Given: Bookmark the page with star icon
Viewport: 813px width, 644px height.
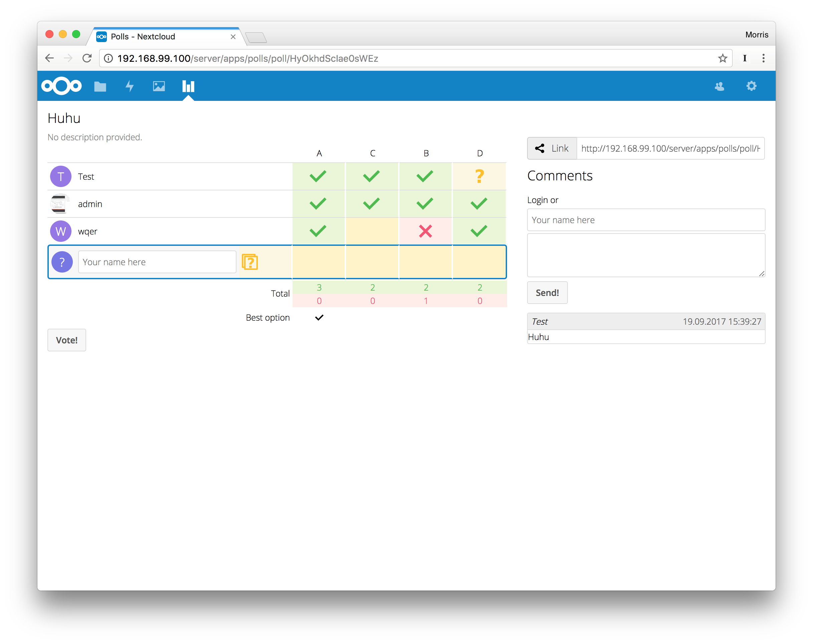Looking at the screenshot, I should (x=722, y=58).
